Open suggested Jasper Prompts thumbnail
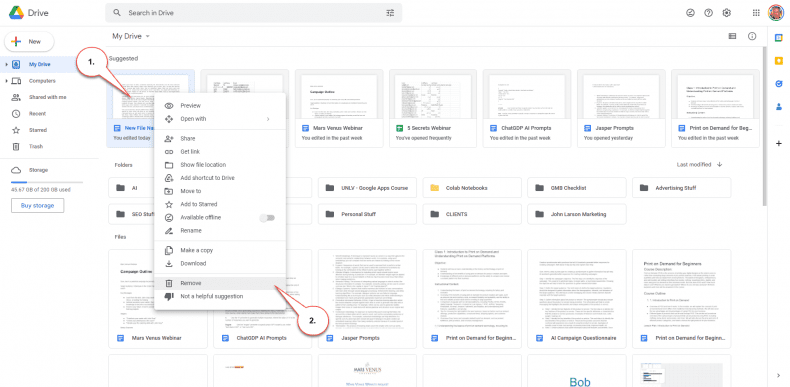 click(621, 96)
